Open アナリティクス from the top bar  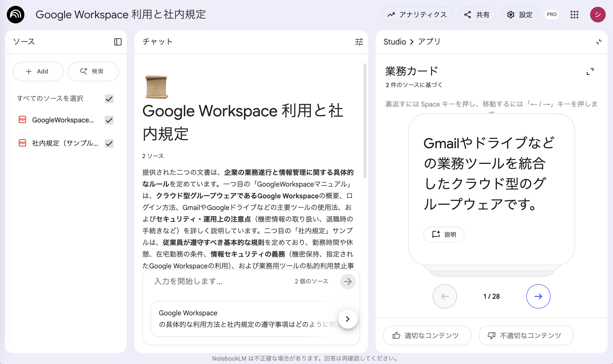417,15
